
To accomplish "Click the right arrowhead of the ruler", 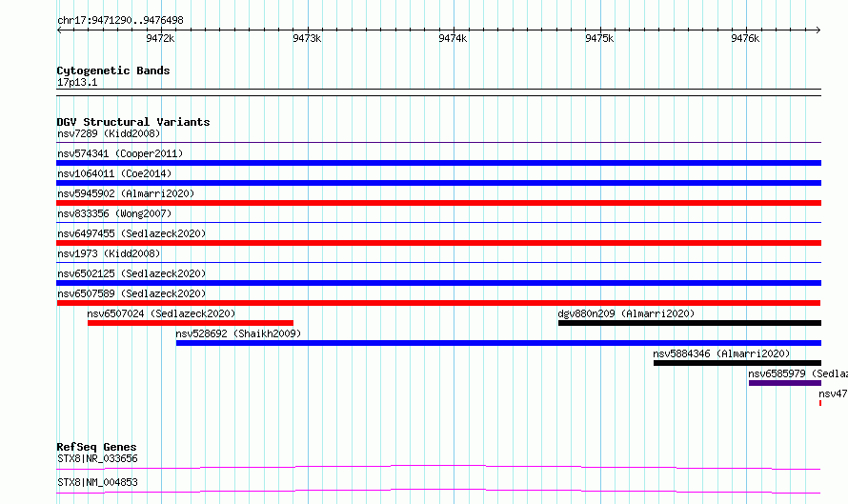I will pos(818,30).
